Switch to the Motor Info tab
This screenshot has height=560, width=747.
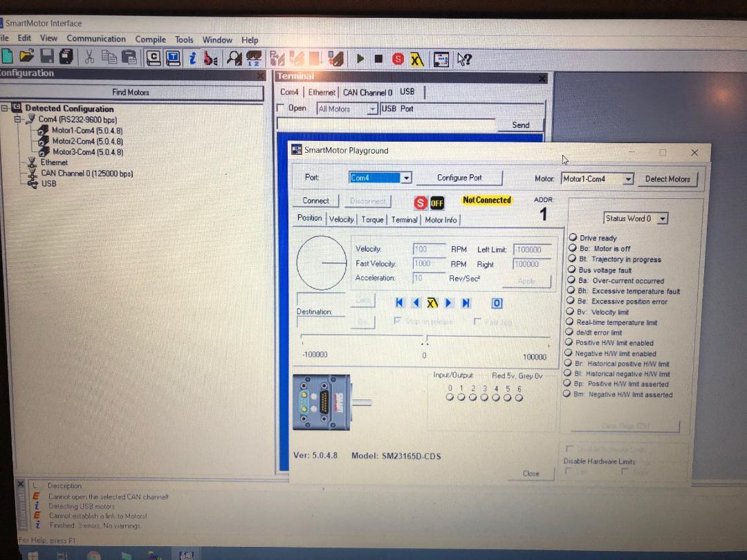tap(441, 220)
